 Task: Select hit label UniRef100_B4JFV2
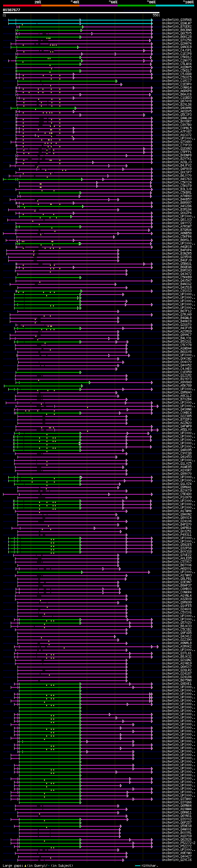[x=176, y=165]
